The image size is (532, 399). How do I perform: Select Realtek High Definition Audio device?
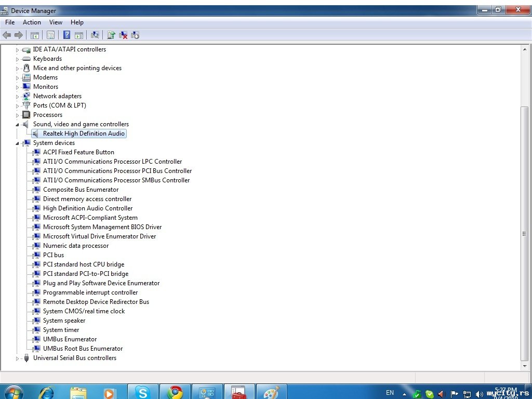(84, 134)
